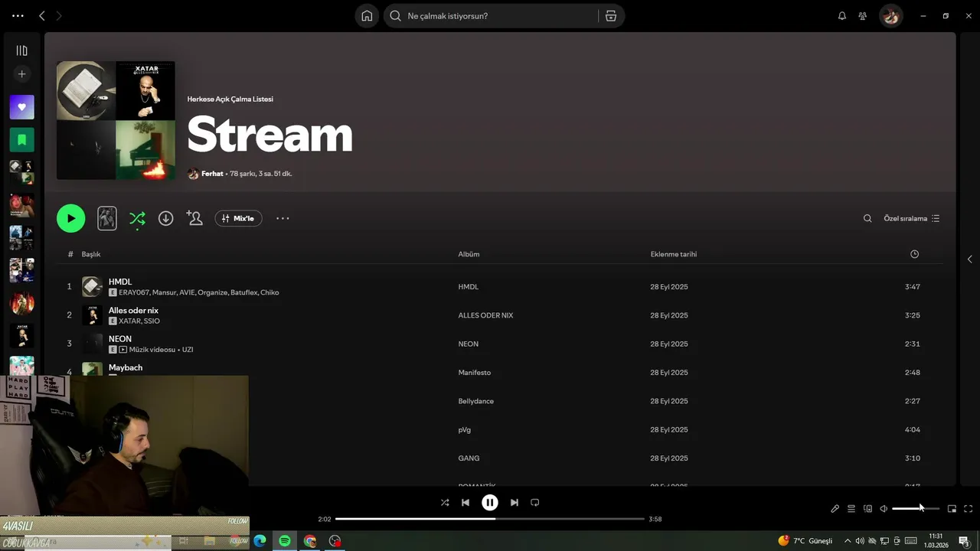
Task: Open Ferhat's profile link
Action: tap(212, 174)
